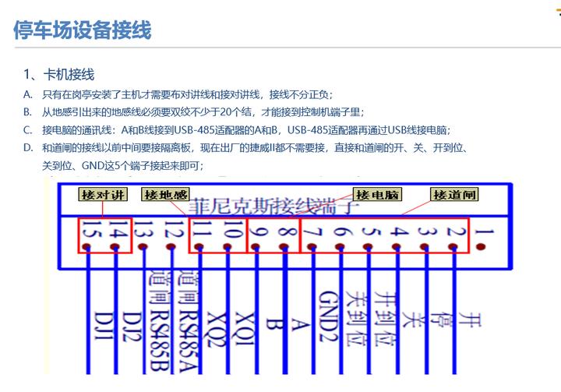Click the 停 wire label below terminal 3

pyautogui.click(x=442, y=319)
